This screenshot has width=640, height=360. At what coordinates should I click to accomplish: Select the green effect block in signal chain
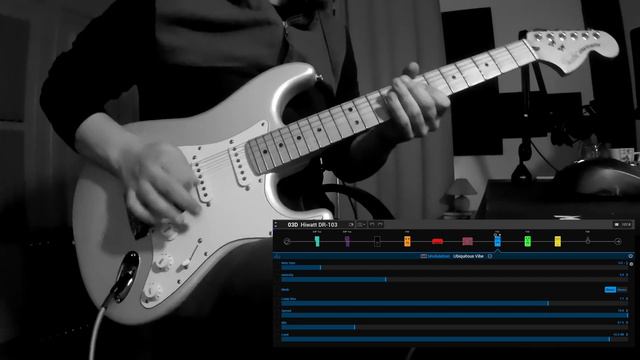point(527,242)
